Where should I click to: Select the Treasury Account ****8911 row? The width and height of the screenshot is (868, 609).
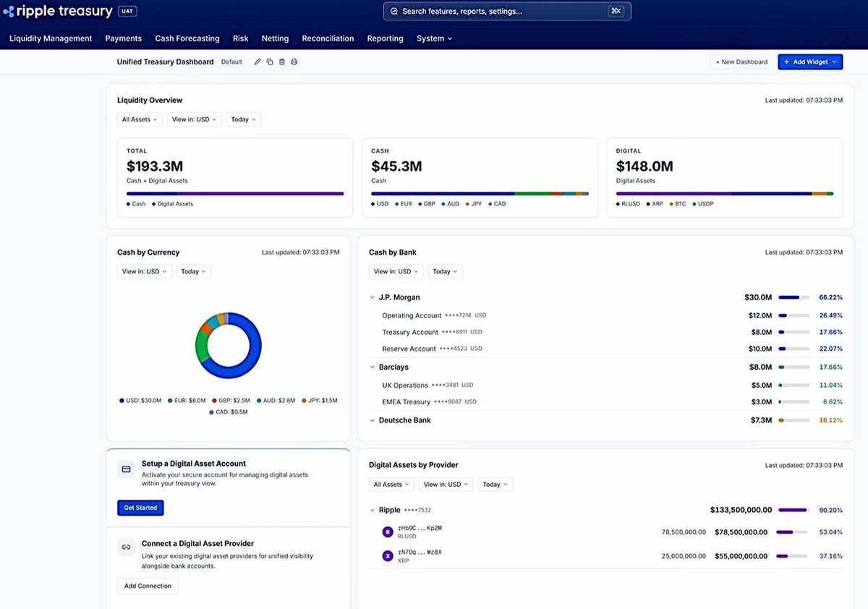pos(605,333)
